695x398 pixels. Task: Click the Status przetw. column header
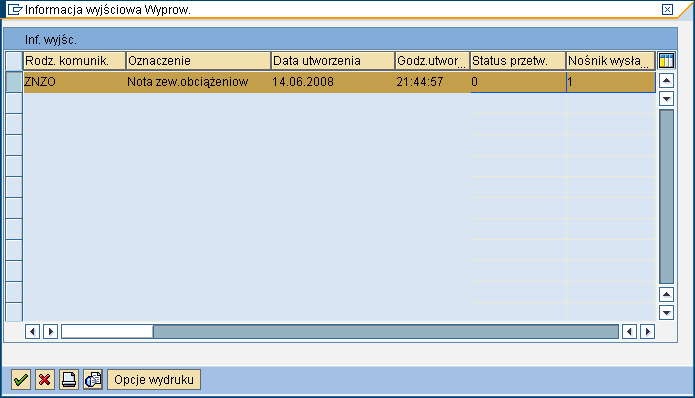tap(518, 61)
